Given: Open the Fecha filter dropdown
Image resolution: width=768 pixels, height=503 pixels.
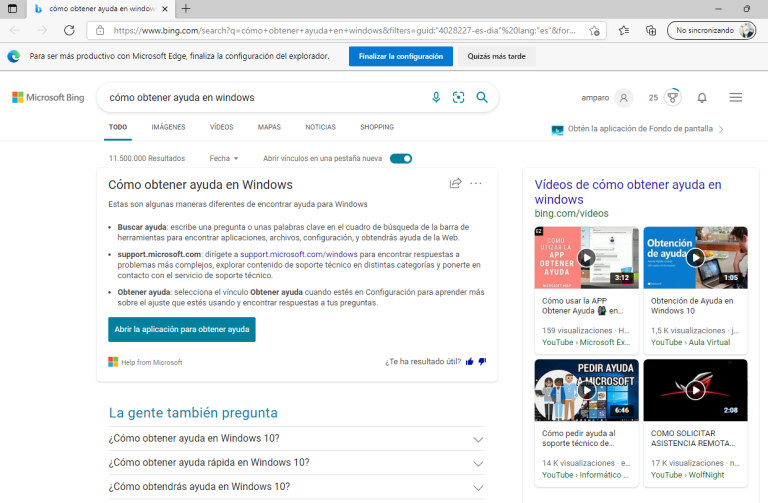Looking at the screenshot, I should click(223, 158).
